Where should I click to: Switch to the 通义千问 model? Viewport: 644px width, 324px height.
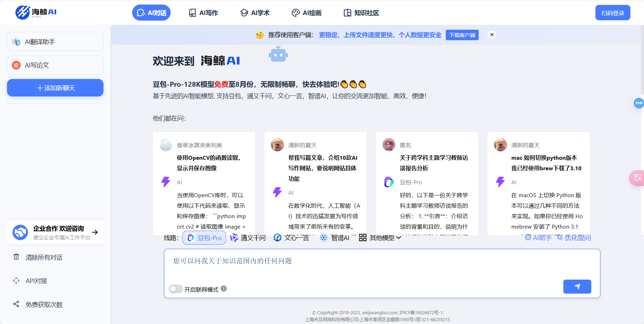pyautogui.click(x=248, y=238)
